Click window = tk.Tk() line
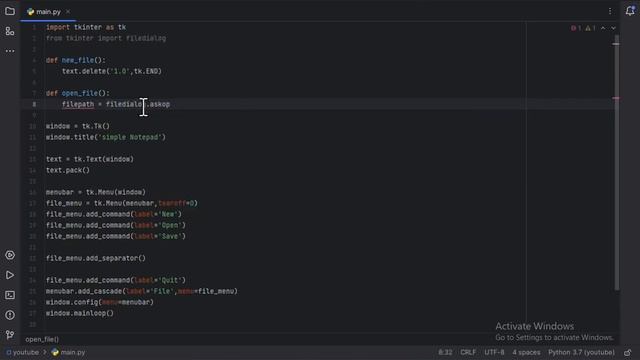The image size is (640, 360). pyautogui.click(x=78, y=127)
